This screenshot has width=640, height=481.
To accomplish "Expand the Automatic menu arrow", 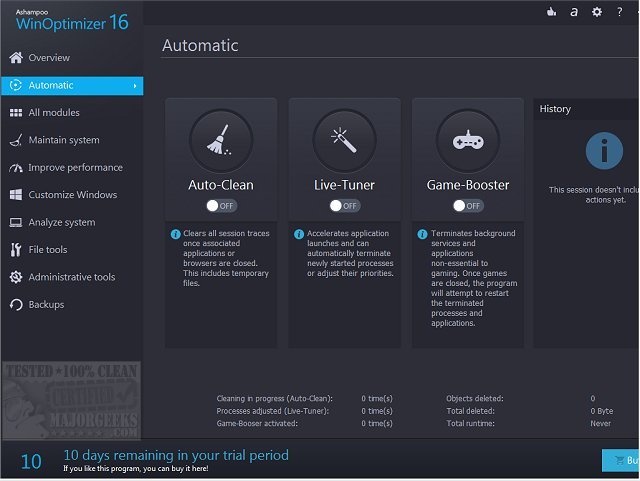I will tap(135, 86).
